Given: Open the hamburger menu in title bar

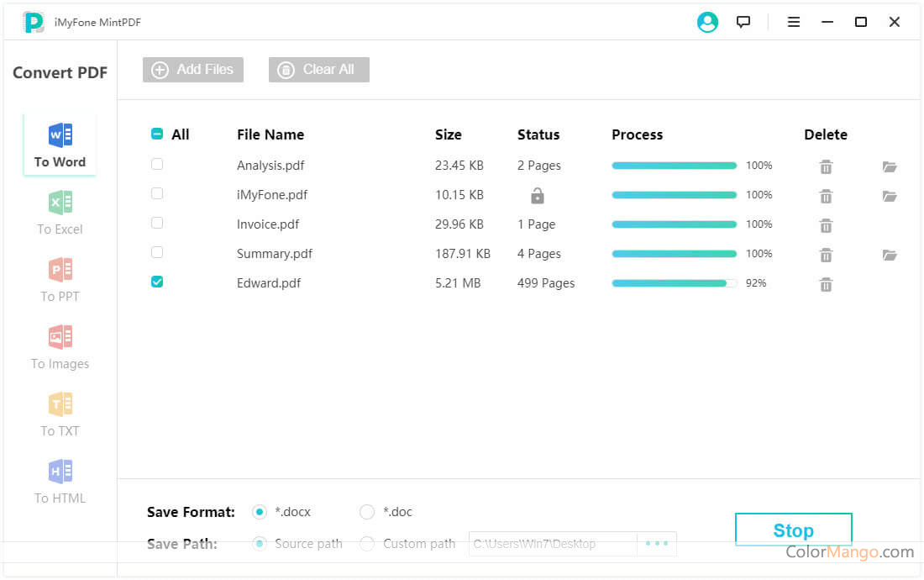Looking at the screenshot, I should (794, 23).
